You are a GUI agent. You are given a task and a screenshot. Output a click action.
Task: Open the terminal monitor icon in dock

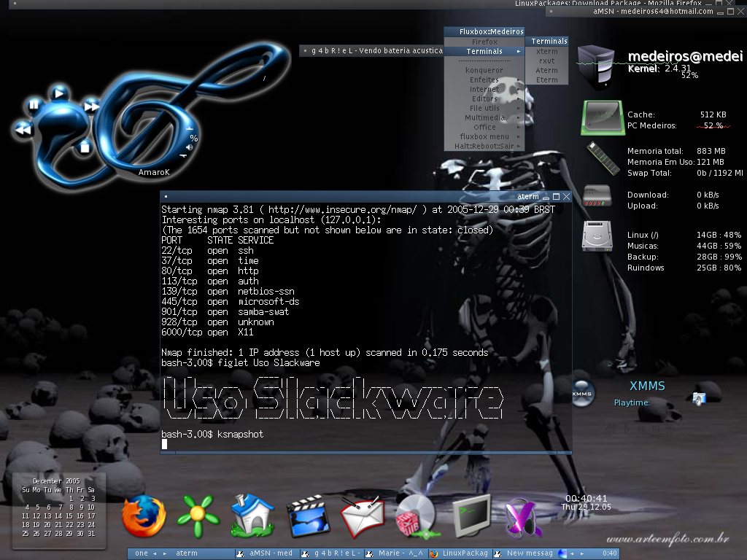[472, 517]
